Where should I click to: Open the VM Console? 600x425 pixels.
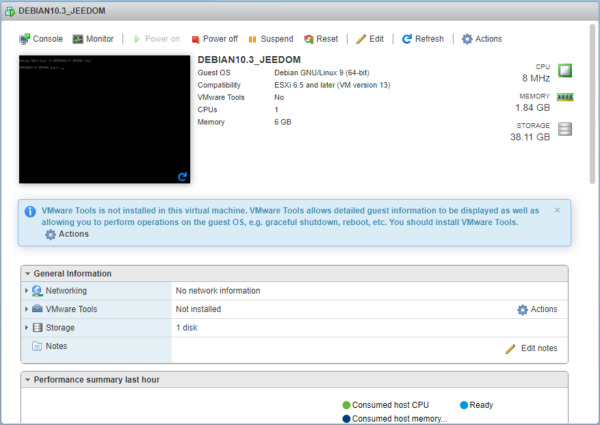pyautogui.click(x=41, y=39)
